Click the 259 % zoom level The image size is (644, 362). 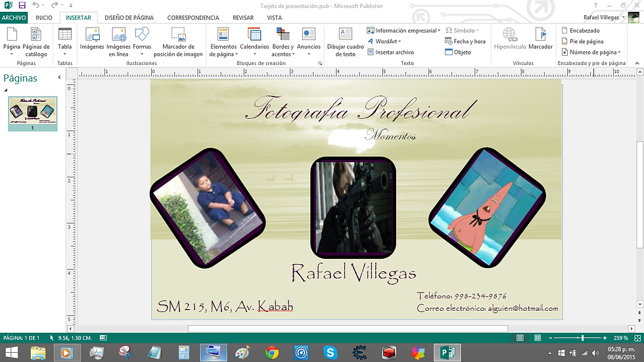tap(620, 338)
